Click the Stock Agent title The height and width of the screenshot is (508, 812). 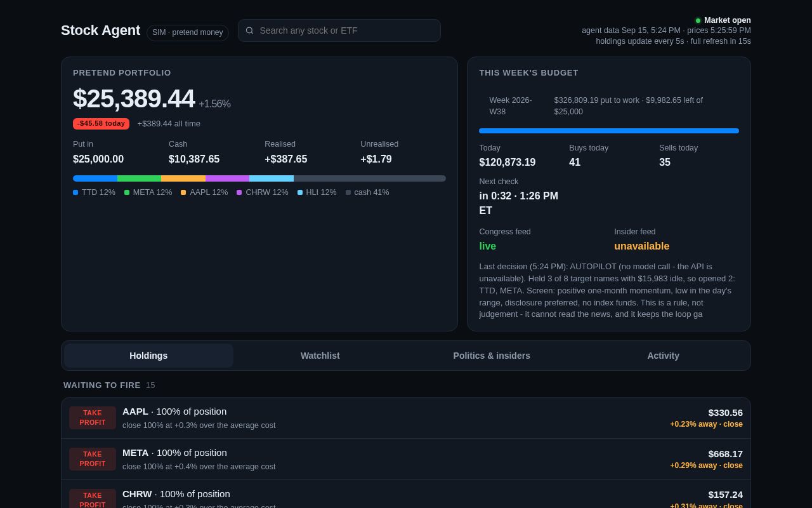coord(100,30)
